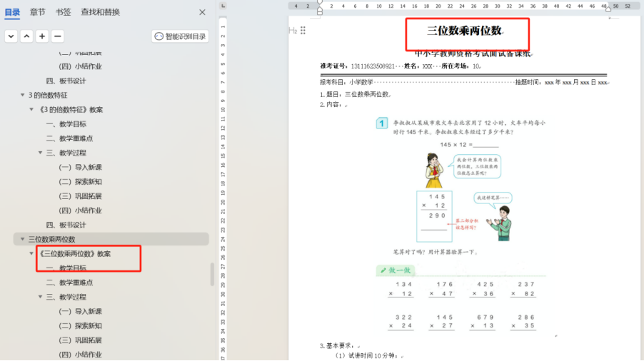The height and width of the screenshot is (361, 644).
Task: Click the document title 三位数乘两位数
Action: coord(464,31)
